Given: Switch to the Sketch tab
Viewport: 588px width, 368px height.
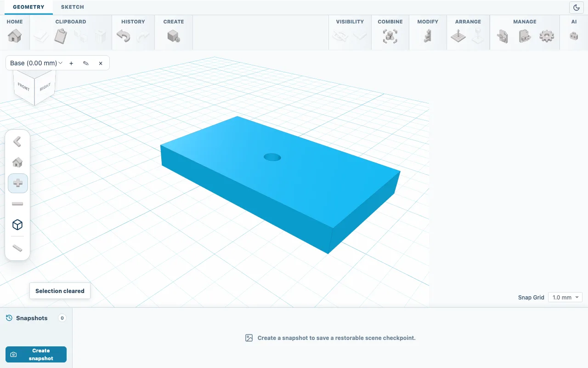Looking at the screenshot, I should pyautogui.click(x=73, y=7).
